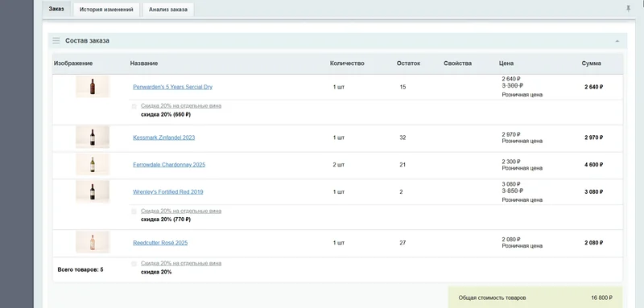Open the Wrenley's Fortified Red 2019 image
The height and width of the screenshot is (308, 644).
click(93, 191)
